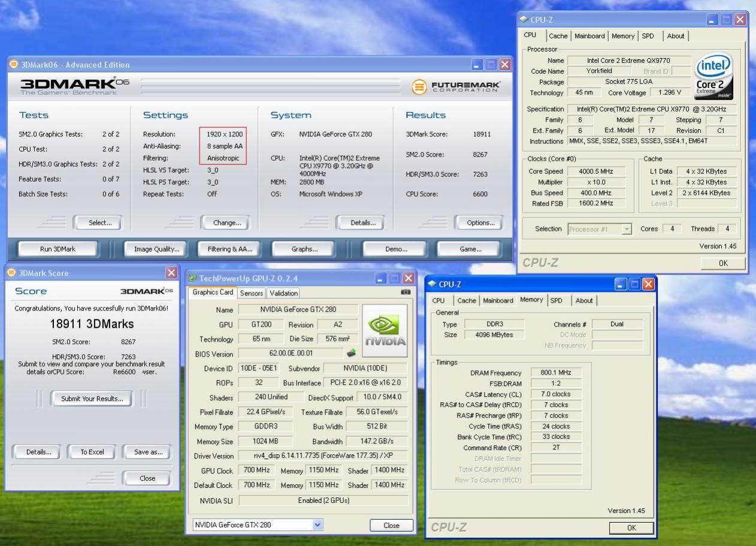Click the Futuremark Corporation logo
The image size is (756, 546).
(x=455, y=87)
